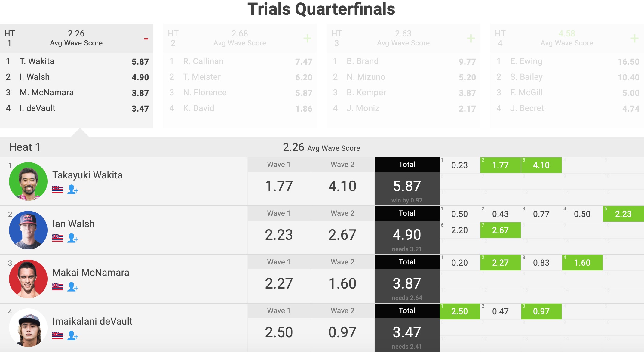Follow Makai McNamara with the blue person icon
644x352 pixels.
pyautogui.click(x=72, y=287)
